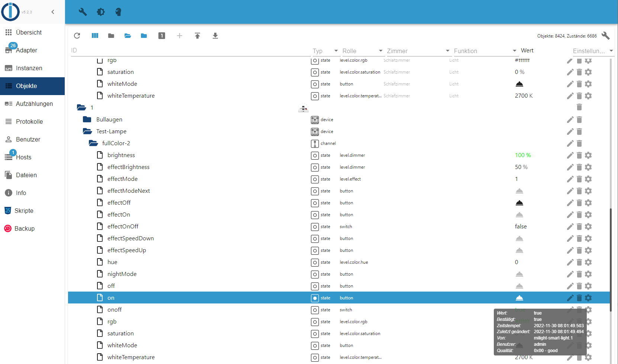The image size is (618, 364).
Task: Trigger the effectModeNext button value
Action: 519,191
